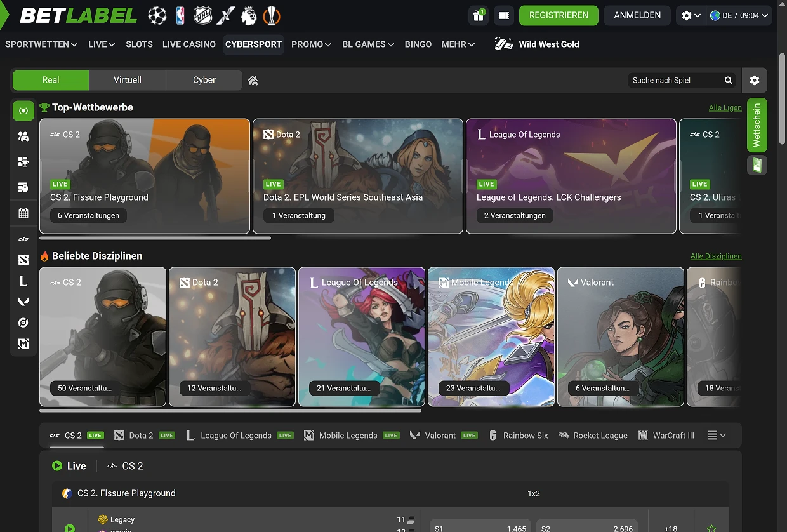
Task: Select the CS 2 sidebar icon
Action: point(23,239)
